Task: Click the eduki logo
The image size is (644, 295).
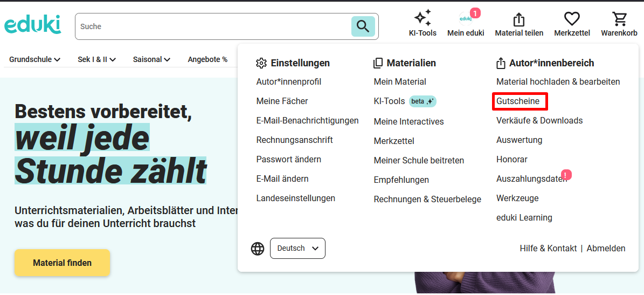Action: (x=32, y=25)
